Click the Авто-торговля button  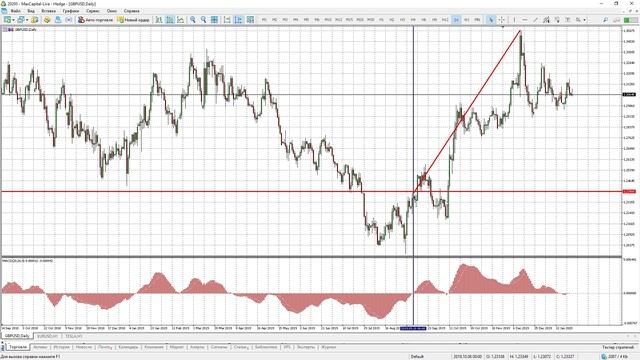[x=96, y=20]
